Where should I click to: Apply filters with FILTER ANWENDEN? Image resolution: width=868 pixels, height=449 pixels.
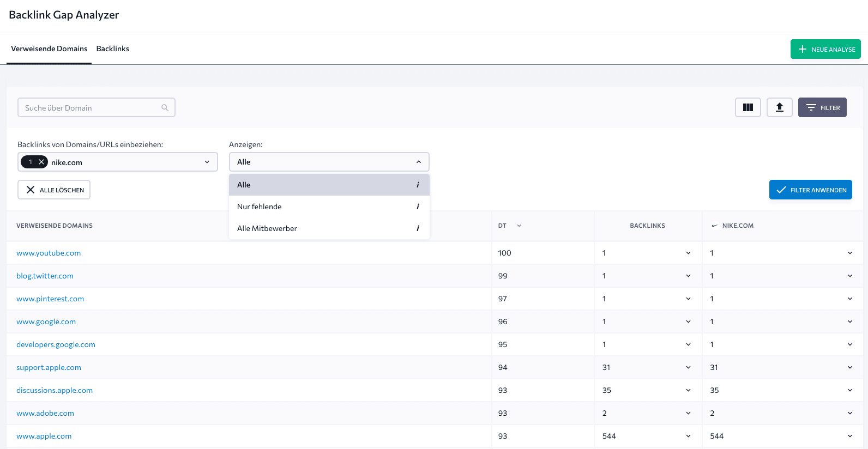pyautogui.click(x=811, y=190)
